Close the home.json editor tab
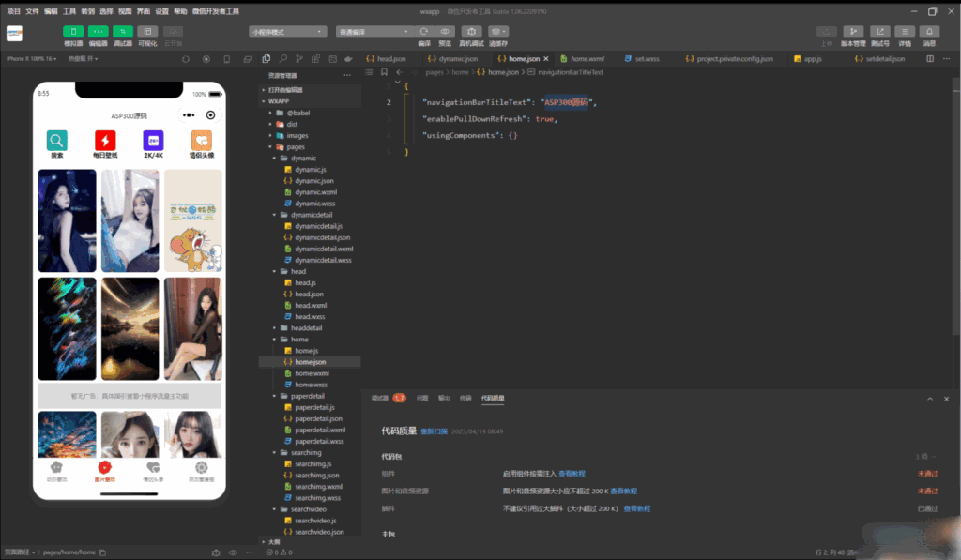The height and width of the screenshot is (560, 961). [546, 58]
